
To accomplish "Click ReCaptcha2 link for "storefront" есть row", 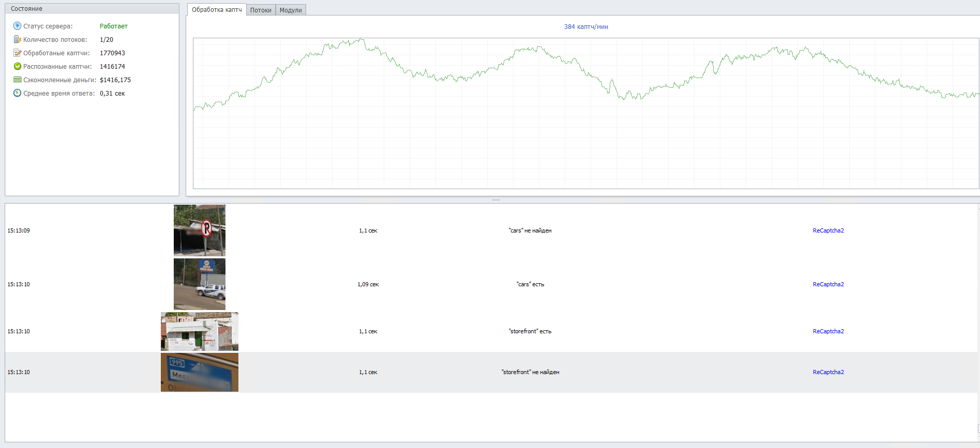I will point(828,331).
